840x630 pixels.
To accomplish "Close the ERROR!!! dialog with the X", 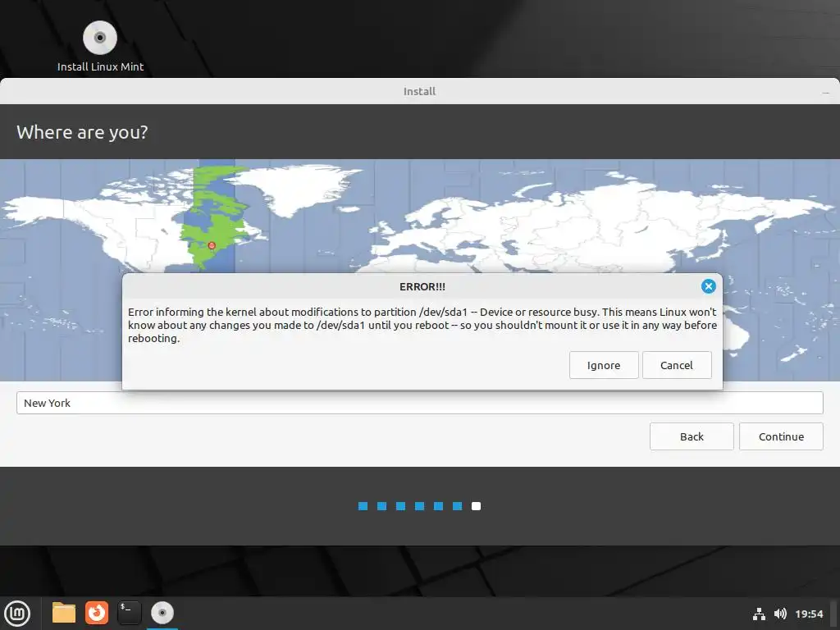I will click(x=708, y=286).
